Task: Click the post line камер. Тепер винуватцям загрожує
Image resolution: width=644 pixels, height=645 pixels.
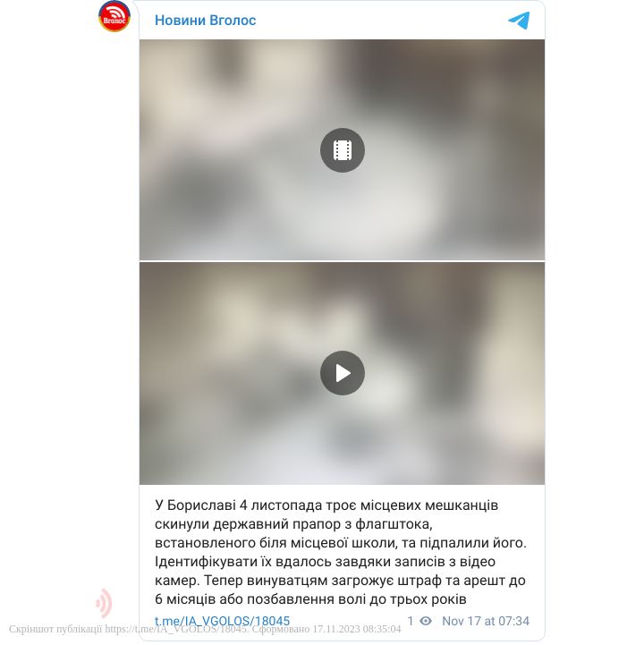Action: pyautogui.click(x=340, y=581)
